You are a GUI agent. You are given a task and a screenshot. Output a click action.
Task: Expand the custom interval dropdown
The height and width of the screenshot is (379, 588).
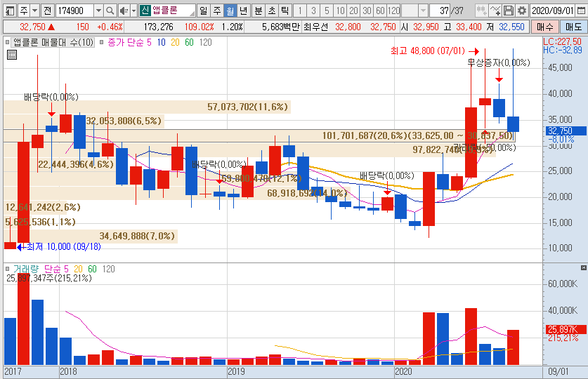[423, 11]
